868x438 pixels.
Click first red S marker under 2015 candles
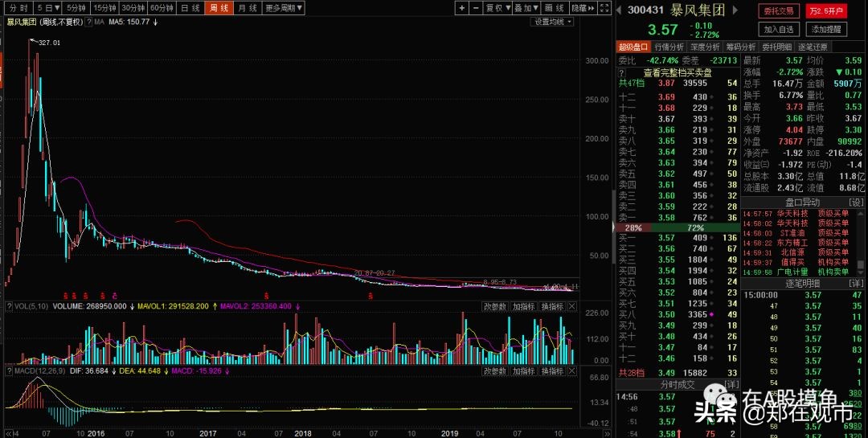click(65, 296)
